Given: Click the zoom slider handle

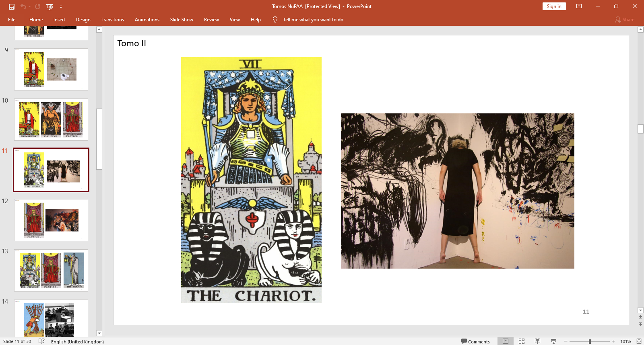Looking at the screenshot, I should 590,341.
